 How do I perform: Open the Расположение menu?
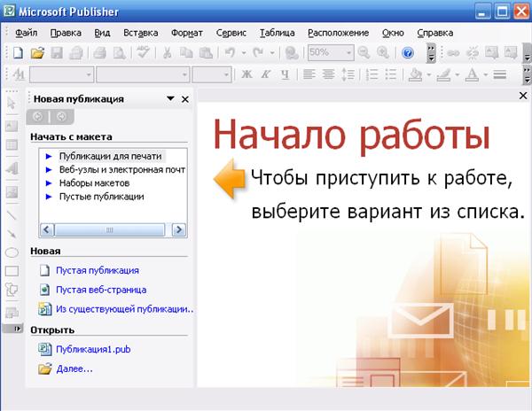click(339, 33)
